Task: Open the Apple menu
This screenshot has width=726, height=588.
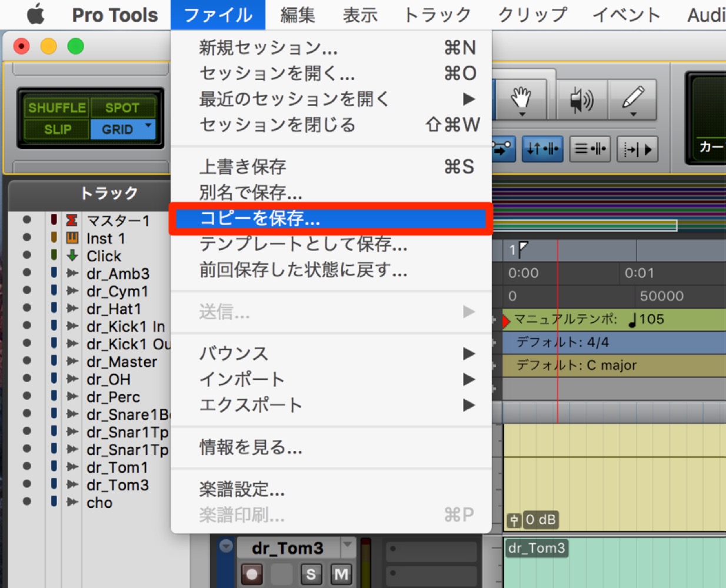Action: pos(35,14)
